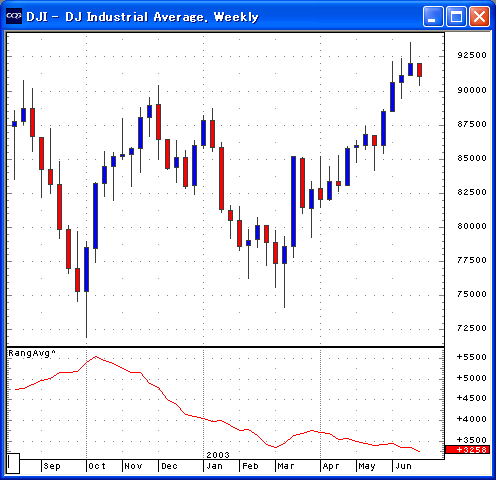
Task: Click the Feb label on time axis
Action: tap(250, 466)
